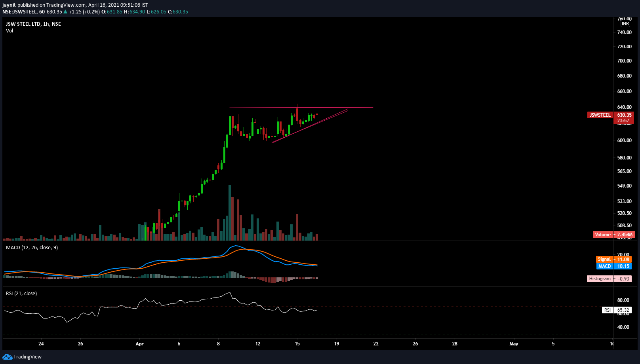This screenshot has width=640, height=364.
Task: Click the C:630.35 close value in header
Action: pyautogui.click(x=178, y=12)
